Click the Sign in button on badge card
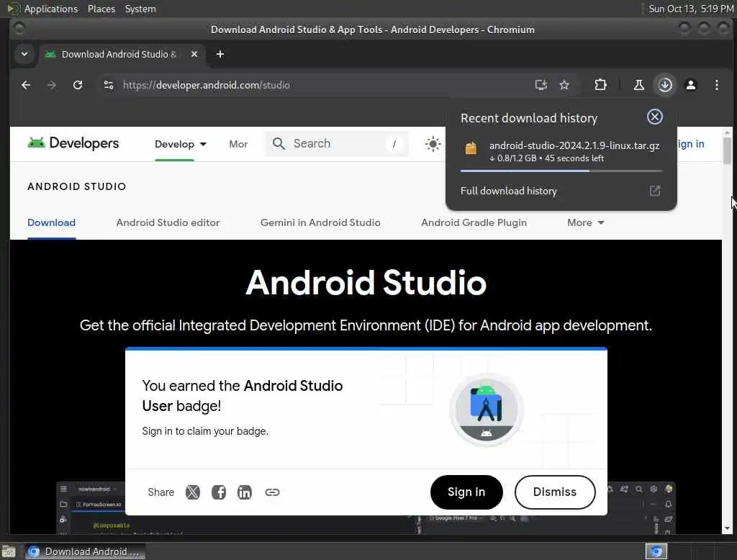The width and height of the screenshot is (737, 560). 466,492
